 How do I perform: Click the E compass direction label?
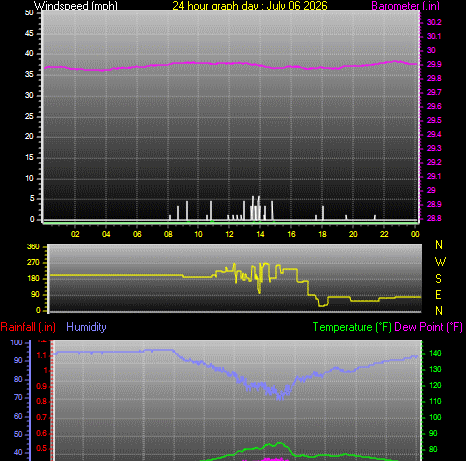pyautogui.click(x=439, y=295)
